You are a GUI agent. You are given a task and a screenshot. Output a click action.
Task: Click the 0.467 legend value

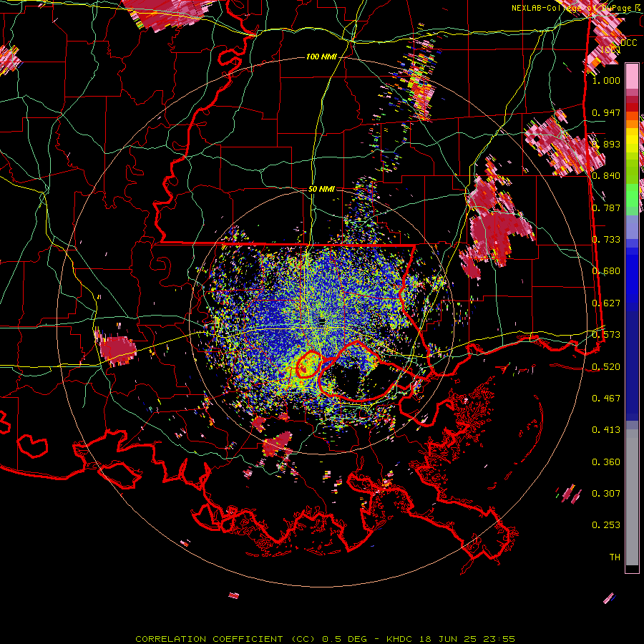pos(606,399)
